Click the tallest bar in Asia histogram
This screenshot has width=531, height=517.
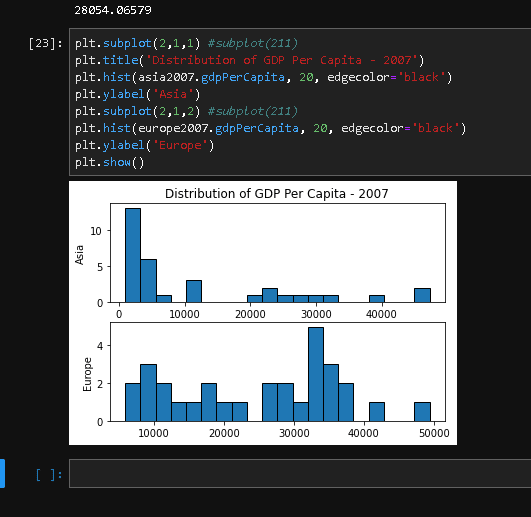click(133, 255)
